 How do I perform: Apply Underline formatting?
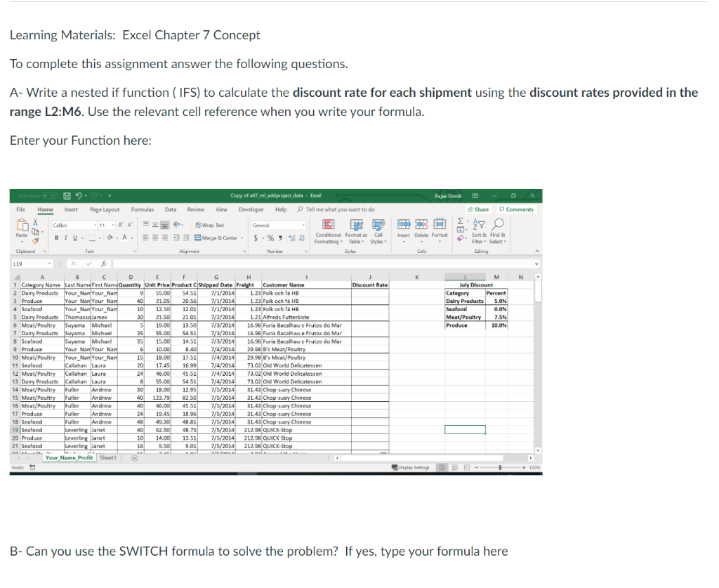[x=75, y=237]
